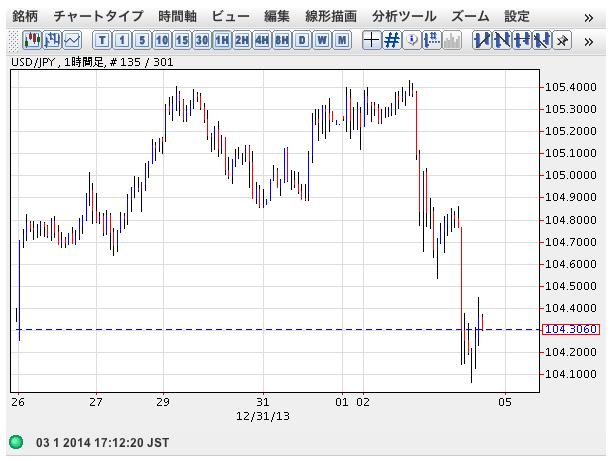612x461 pixels.
Task: Click the 104.1000 price axis label
Action: click(x=570, y=374)
